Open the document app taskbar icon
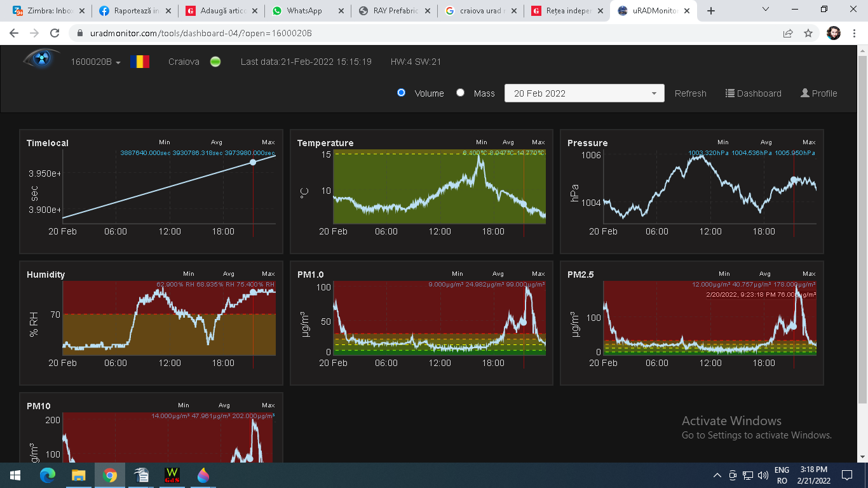 click(x=141, y=475)
